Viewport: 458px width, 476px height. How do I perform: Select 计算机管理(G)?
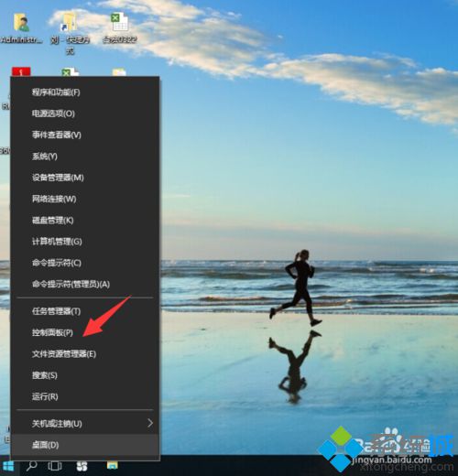(x=85, y=242)
